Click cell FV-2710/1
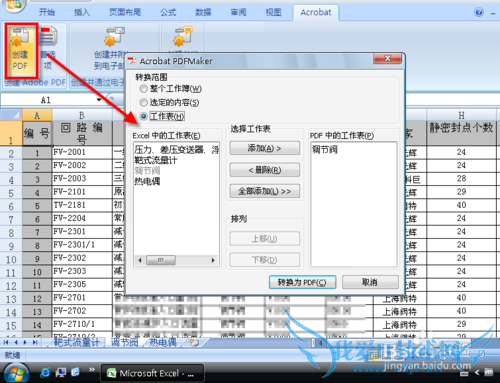The image size is (500, 383). pyautogui.click(x=82, y=324)
